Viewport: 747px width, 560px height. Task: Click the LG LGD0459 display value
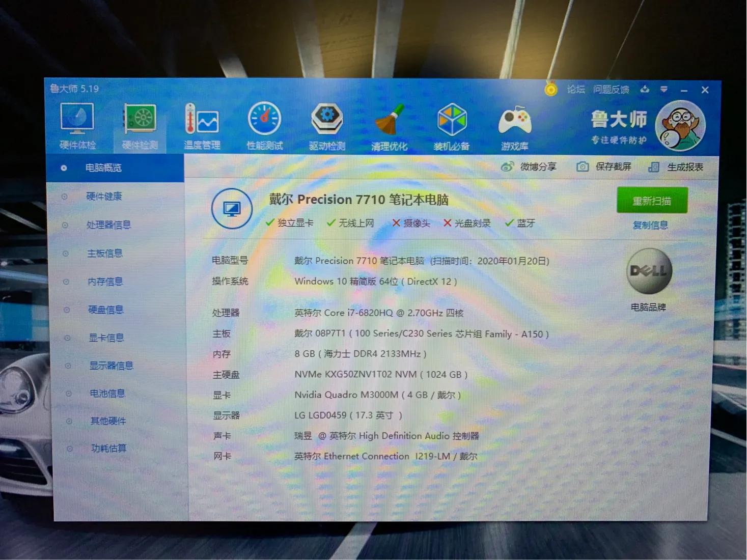(x=348, y=415)
